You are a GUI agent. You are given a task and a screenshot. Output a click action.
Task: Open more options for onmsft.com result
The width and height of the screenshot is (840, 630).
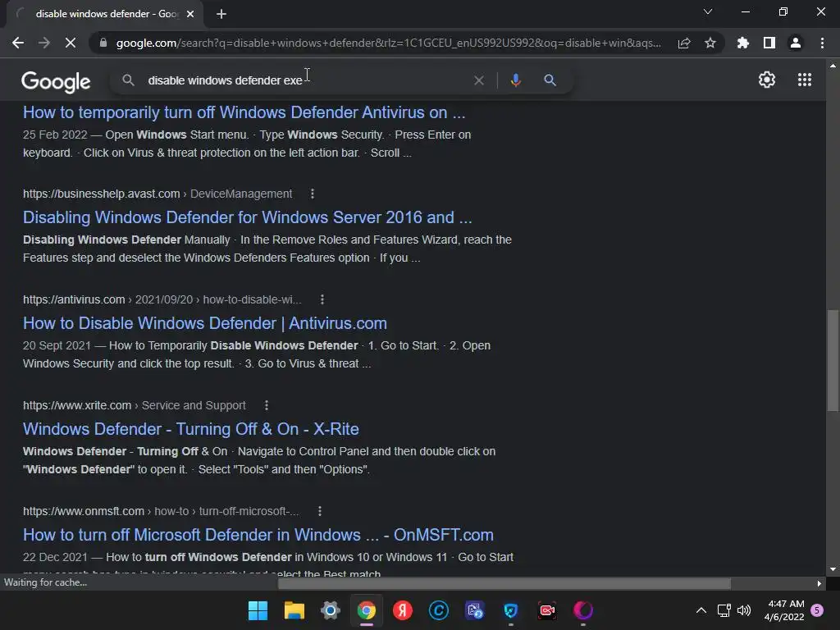coord(320,511)
